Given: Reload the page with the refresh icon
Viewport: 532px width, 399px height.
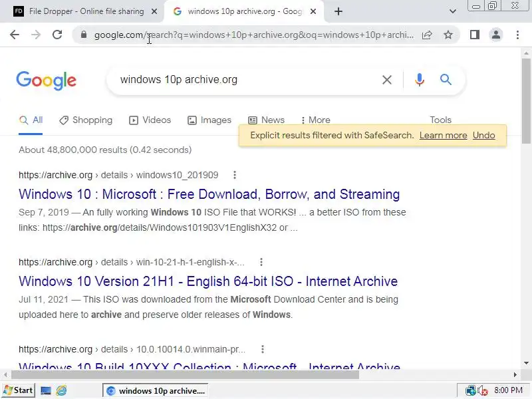Looking at the screenshot, I should (57, 35).
